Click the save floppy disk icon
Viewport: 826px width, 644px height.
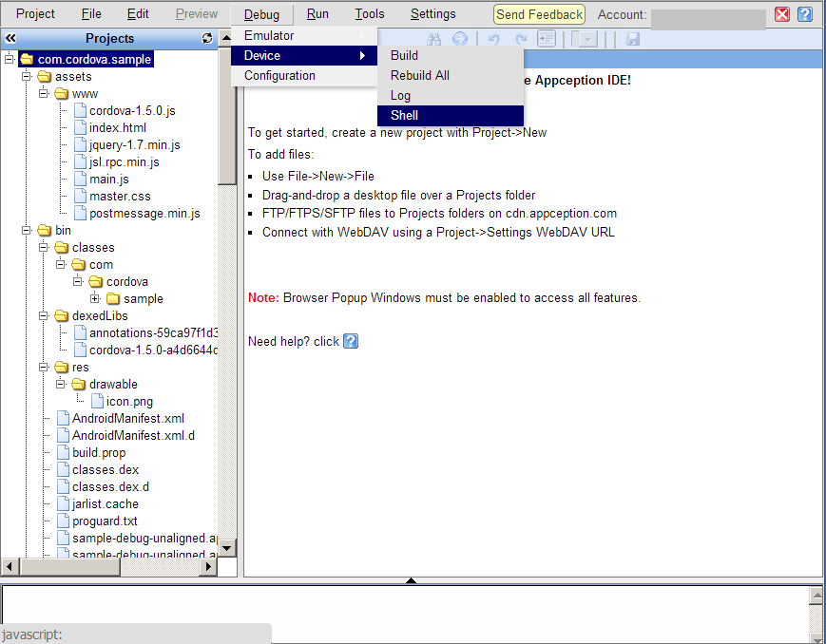tap(633, 39)
